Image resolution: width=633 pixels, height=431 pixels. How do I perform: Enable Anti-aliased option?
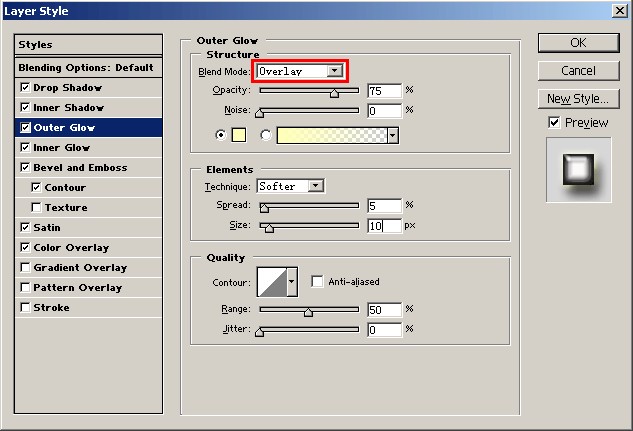pyautogui.click(x=317, y=282)
